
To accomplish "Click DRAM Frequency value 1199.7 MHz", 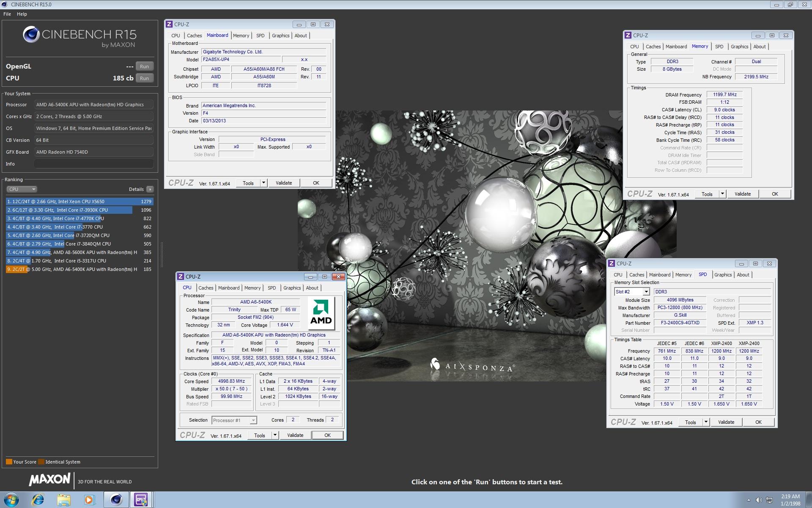I will click(x=724, y=95).
